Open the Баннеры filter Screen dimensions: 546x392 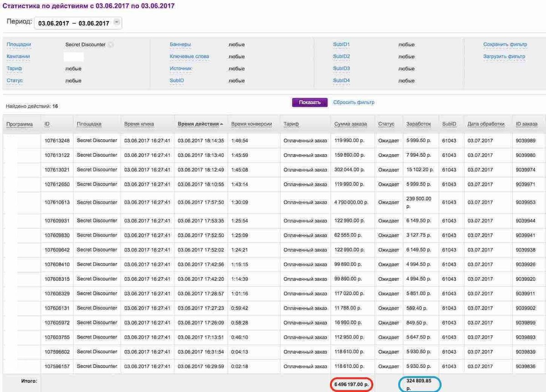click(x=180, y=45)
